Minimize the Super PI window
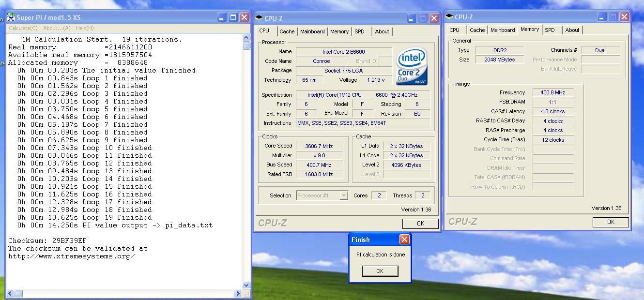The height and width of the screenshot is (300, 644). coord(222,17)
